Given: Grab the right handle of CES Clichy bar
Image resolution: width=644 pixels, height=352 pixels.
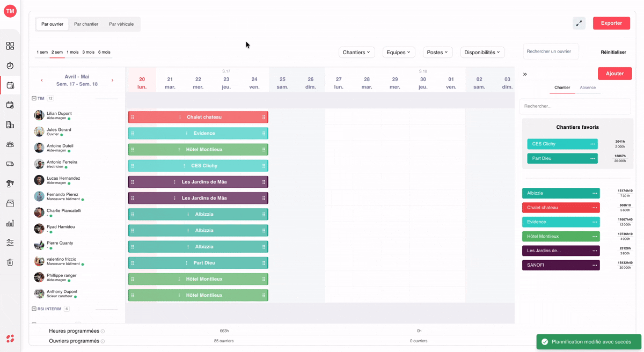Looking at the screenshot, I should (x=264, y=166).
